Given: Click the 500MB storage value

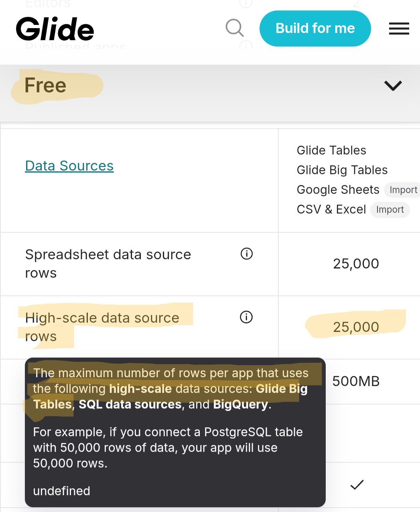Looking at the screenshot, I should [x=356, y=381].
